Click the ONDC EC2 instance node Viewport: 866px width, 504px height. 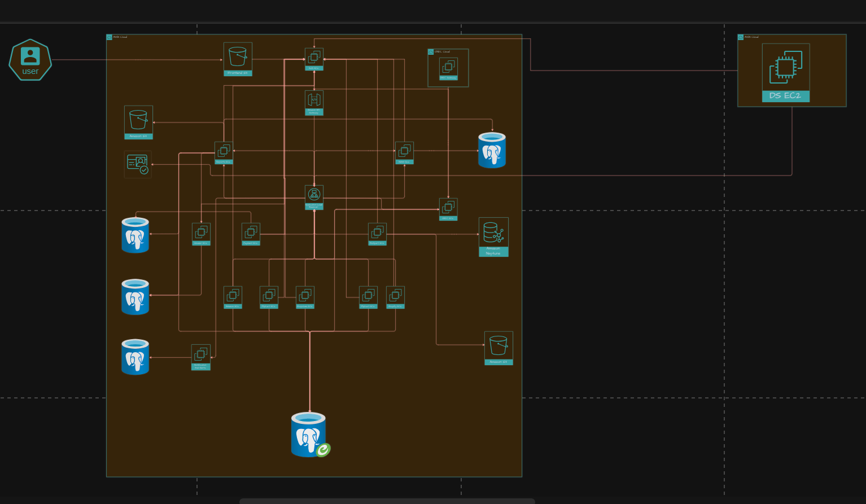pos(448,209)
